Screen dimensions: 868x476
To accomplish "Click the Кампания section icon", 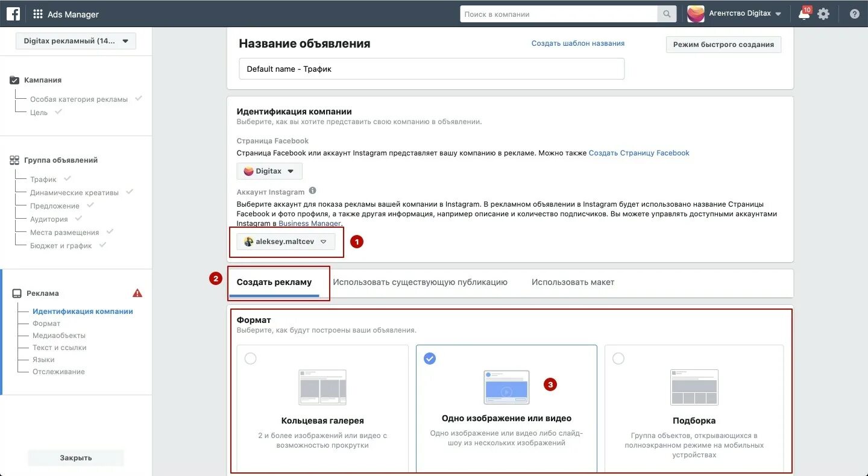I will pos(14,80).
